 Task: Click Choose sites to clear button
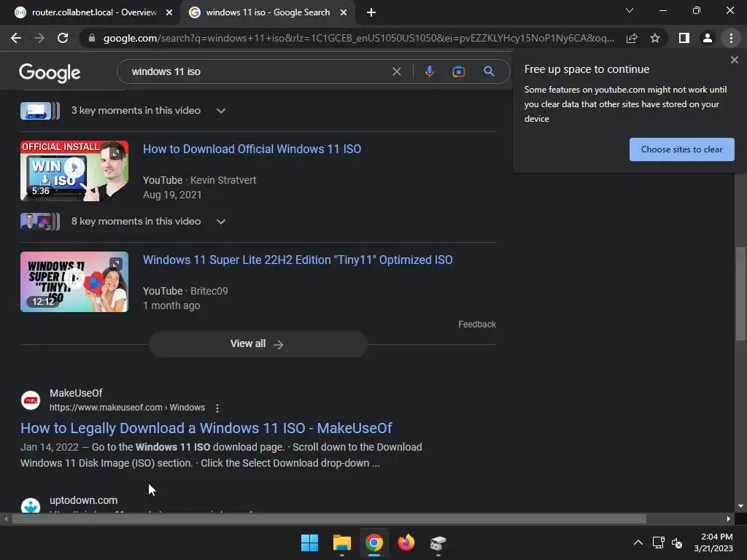click(682, 149)
